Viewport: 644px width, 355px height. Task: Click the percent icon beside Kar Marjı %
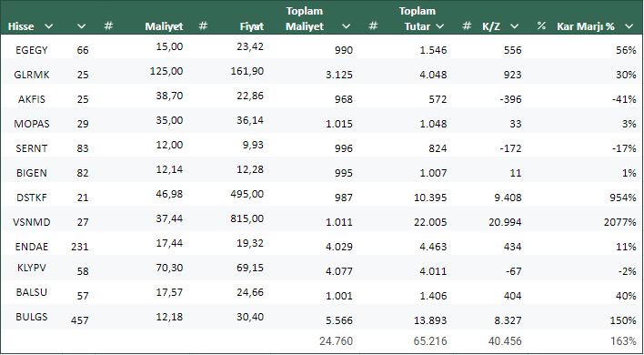[x=541, y=26]
